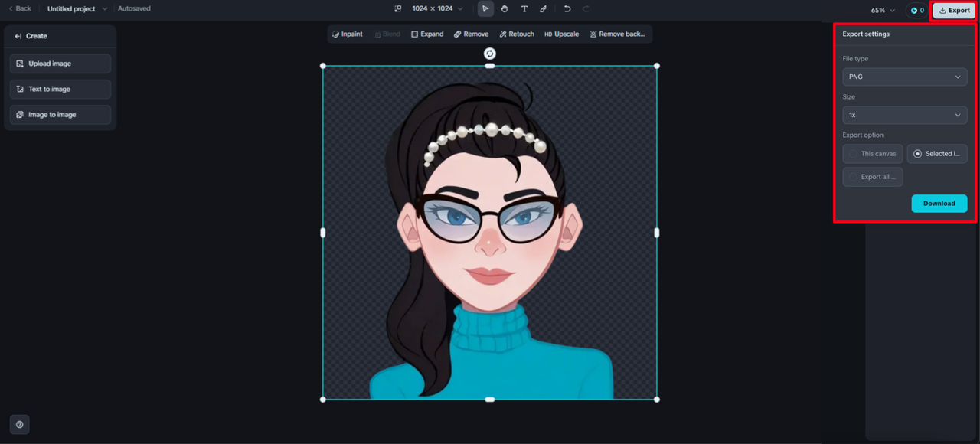
Task: Click the rotate handle above image
Action: coord(490,54)
